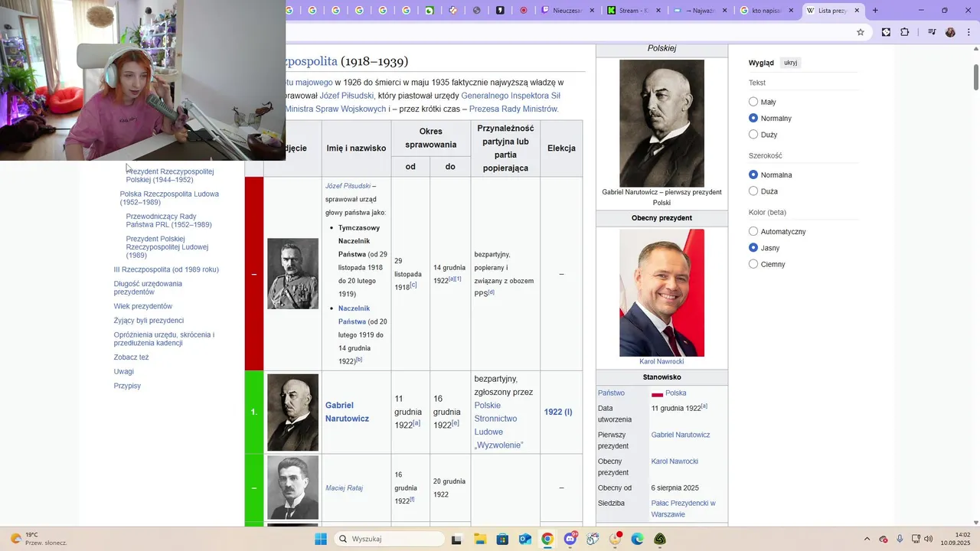This screenshot has height=551, width=980.
Task: Open the Generalnego Inspektora Sił link
Action: point(511,96)
